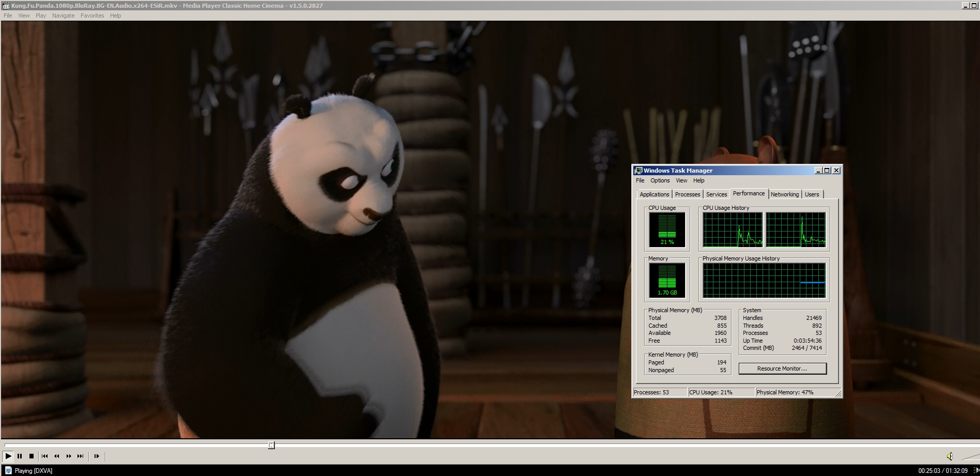Click the first CPU Usage History graph

[733, 230]
